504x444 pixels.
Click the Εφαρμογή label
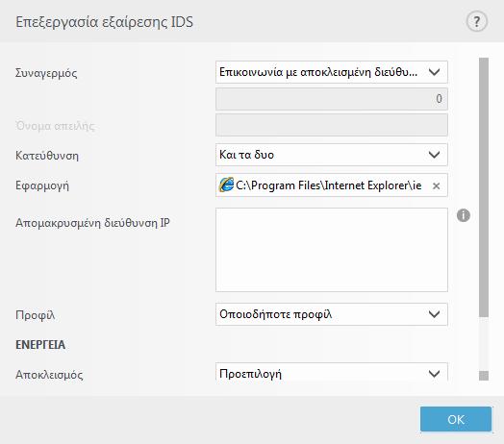coord(42,185)
